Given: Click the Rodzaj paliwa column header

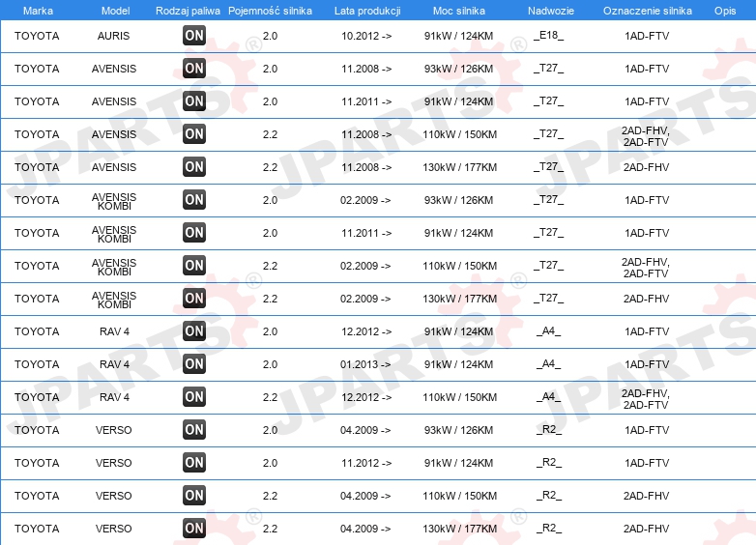Looking at the screenshot, I should click(x=188, y=11).
